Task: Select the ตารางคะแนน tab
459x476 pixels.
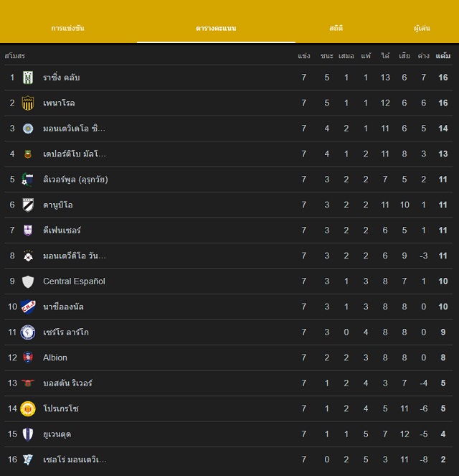Action: pos(216,28)
